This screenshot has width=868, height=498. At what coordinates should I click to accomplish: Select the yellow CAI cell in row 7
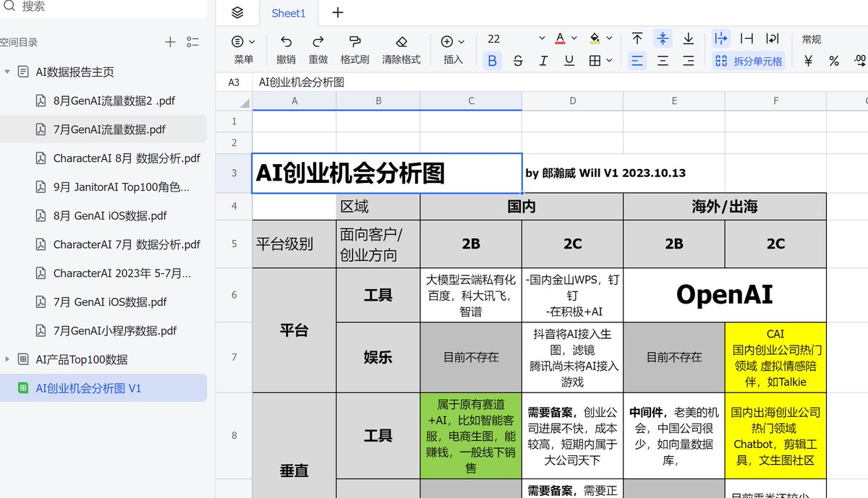775,358
